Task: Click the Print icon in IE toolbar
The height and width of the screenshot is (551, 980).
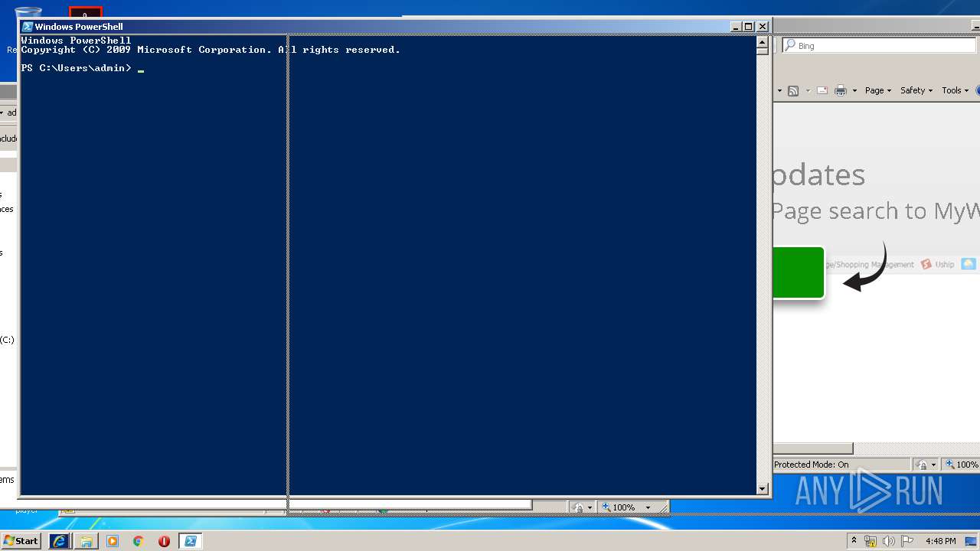Action: (841, 90)
